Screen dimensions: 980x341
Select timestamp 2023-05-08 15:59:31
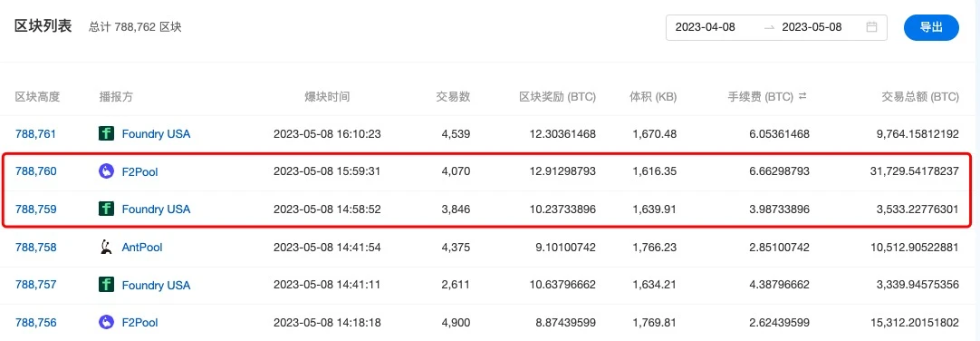(328, 171)
